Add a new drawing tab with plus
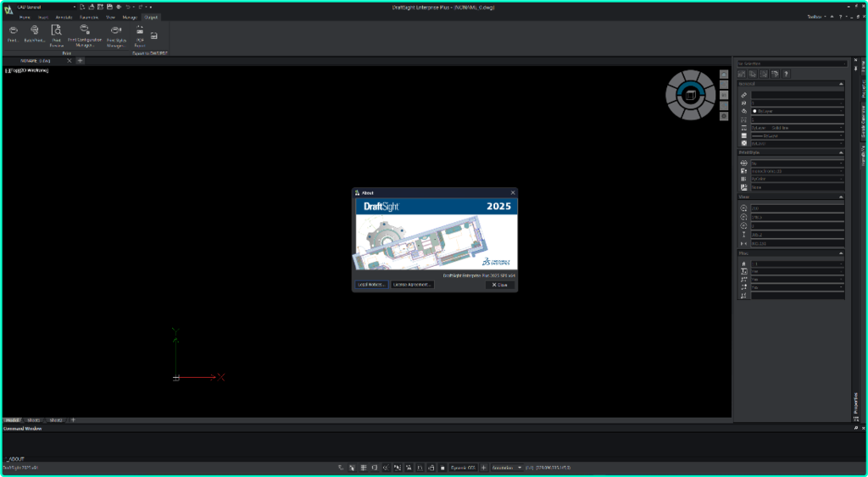The image size is (868, 477). click(81, 61)
